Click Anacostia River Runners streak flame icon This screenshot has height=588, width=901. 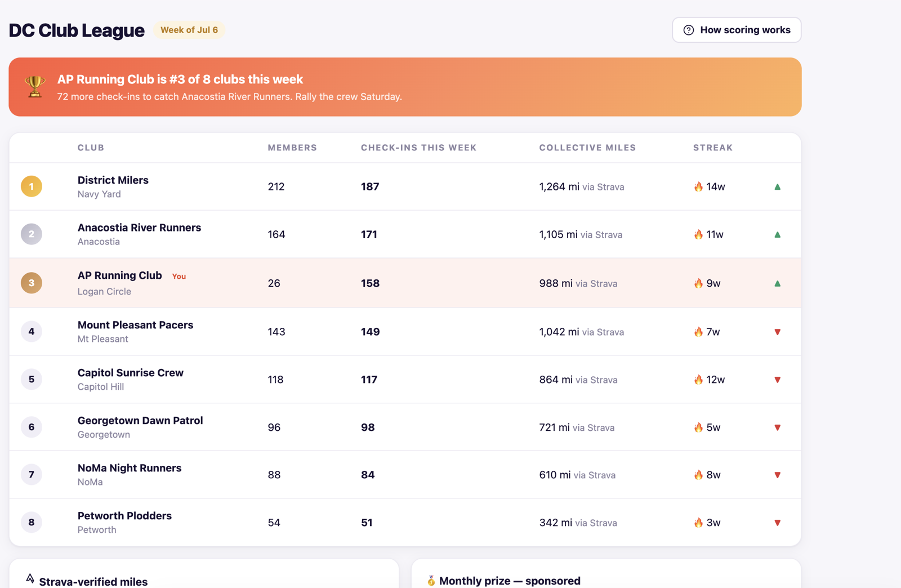pos(698,234)
